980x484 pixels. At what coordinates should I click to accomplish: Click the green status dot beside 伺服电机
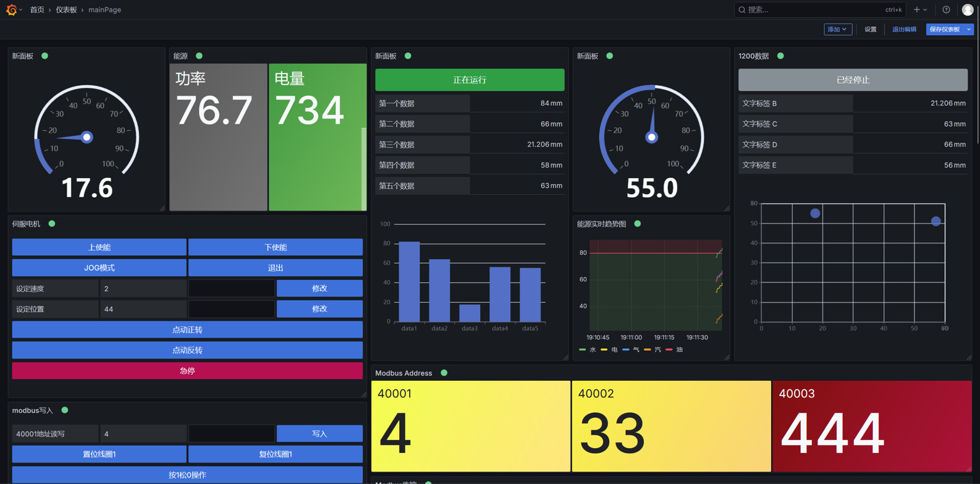52,224
